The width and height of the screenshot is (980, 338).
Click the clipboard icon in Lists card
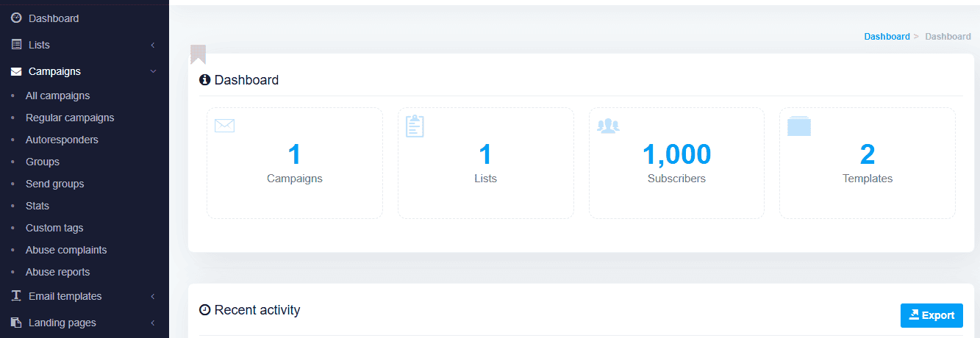click(415, 126)
